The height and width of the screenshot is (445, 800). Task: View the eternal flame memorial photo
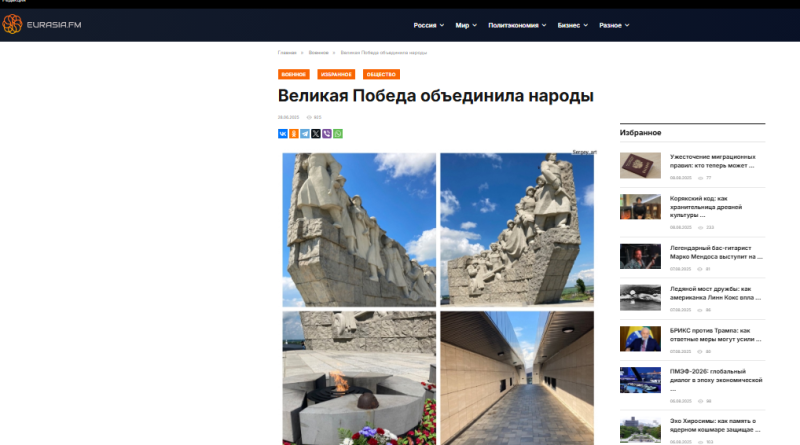click(359, 378)
